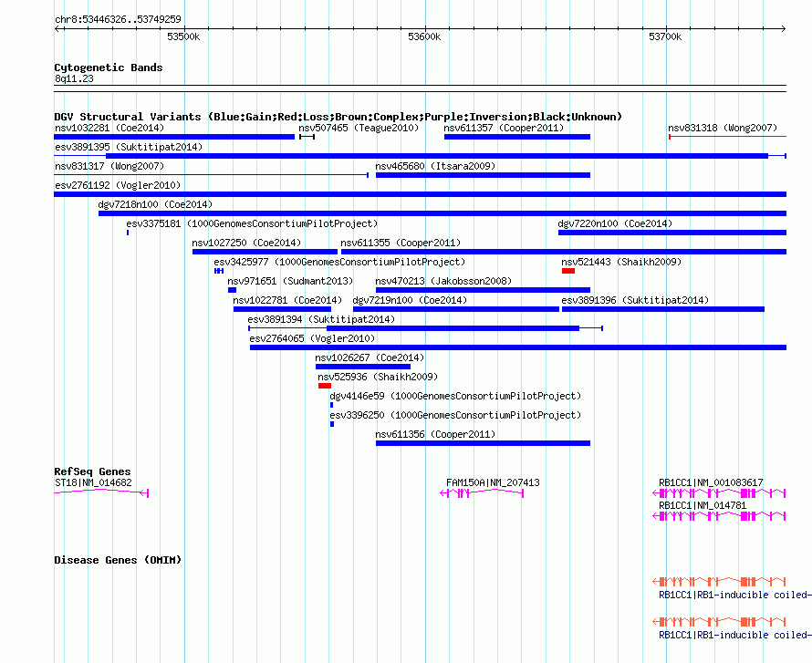Click the esv3396250 variant label

point(455,415)
